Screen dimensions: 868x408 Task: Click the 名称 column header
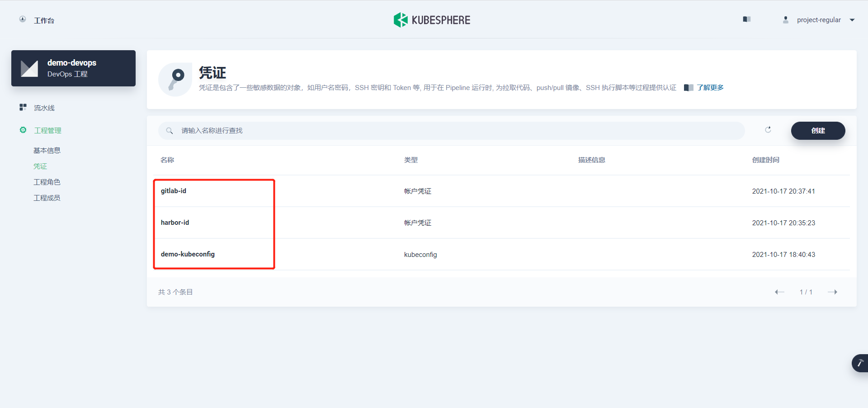pyautogui.click(x=167, y=160)
